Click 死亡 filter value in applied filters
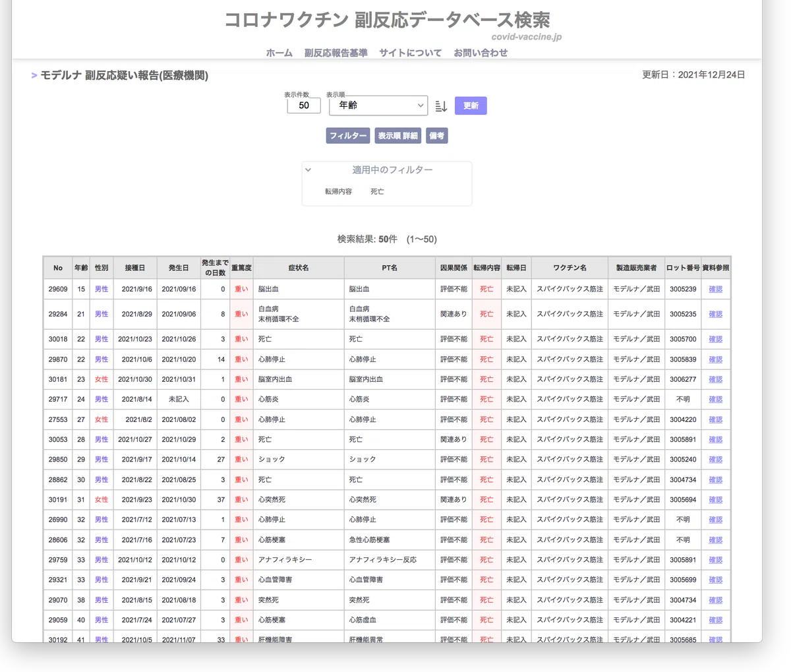Viewport: 791px width, 672px height. click(x=377, y=191)
